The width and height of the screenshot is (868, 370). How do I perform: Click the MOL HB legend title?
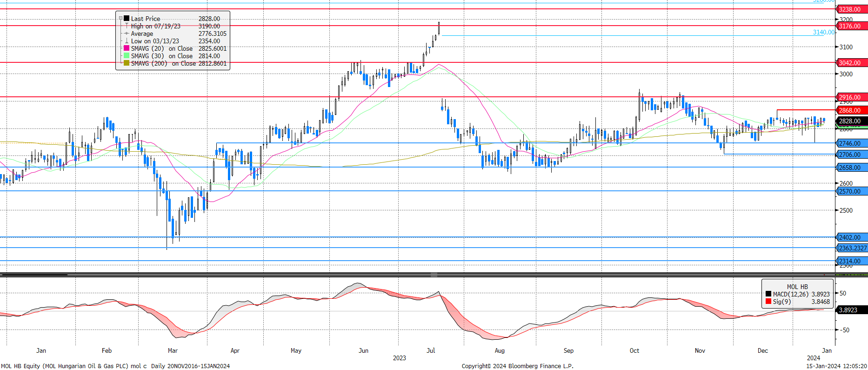pyautogui.click(x=797, y=287)
